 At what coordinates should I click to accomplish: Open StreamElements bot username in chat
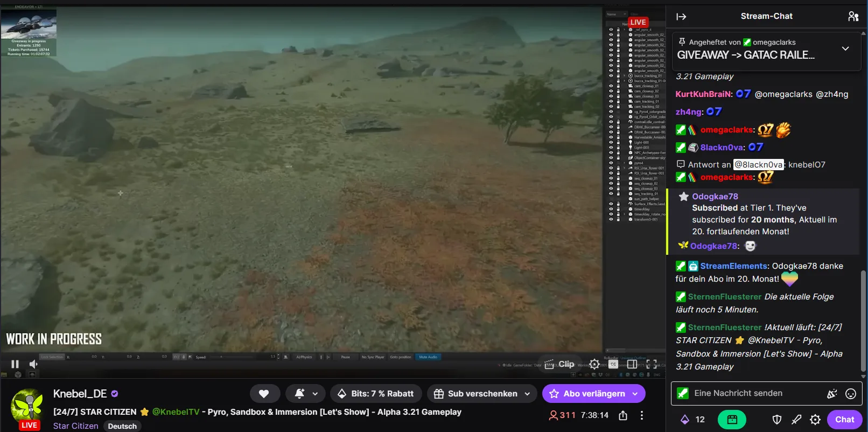(x=734, y=266)
